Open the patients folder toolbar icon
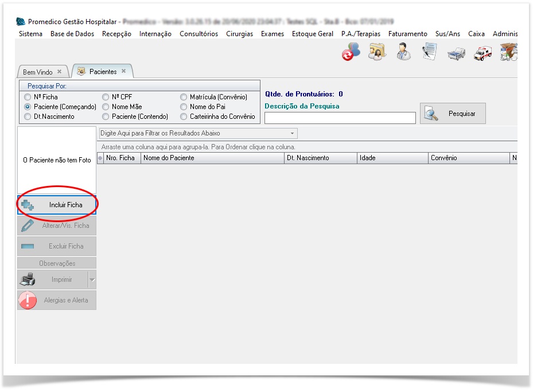This screenshot has width=537, height=392. [x=377, y=52]
